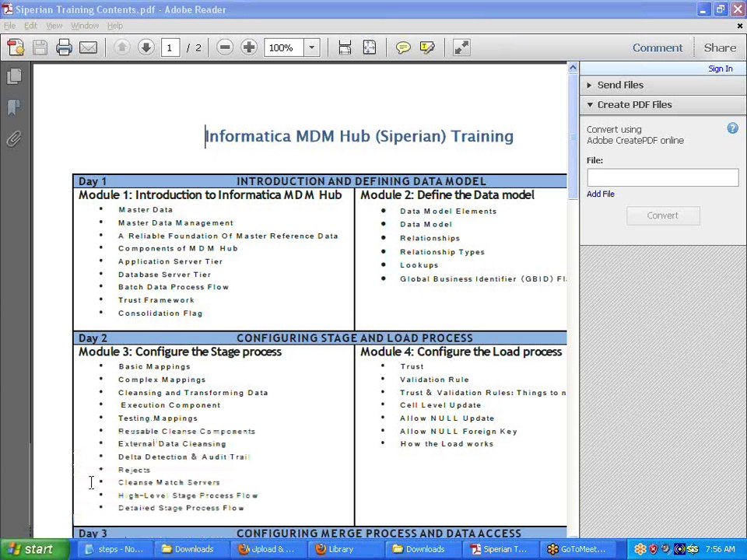Image resolution: width=747 pixels, height=560 pixels.
Task: Click the External Data Cleansing bullet
Action: tap(172, 444)
